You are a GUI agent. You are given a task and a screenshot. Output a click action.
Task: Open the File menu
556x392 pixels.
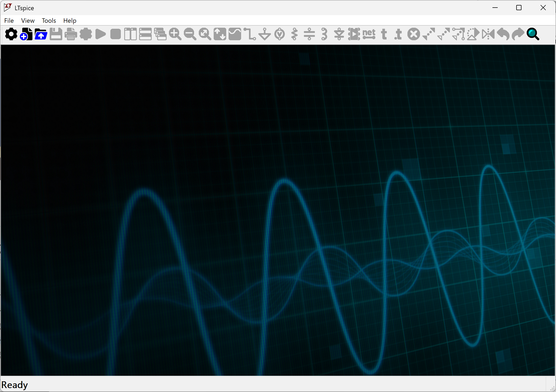click(9, 21)
